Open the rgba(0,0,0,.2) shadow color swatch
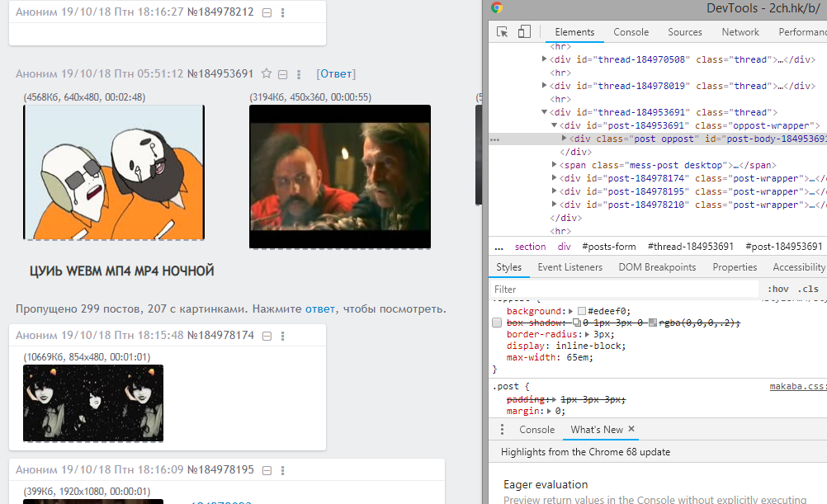 click(652, 323)
